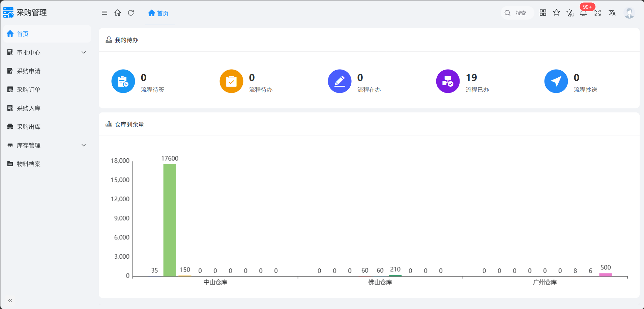Expand the 库存管理 submenu
Screen dimensions: 644x309
pyautogui.click(x=47, y=145)
